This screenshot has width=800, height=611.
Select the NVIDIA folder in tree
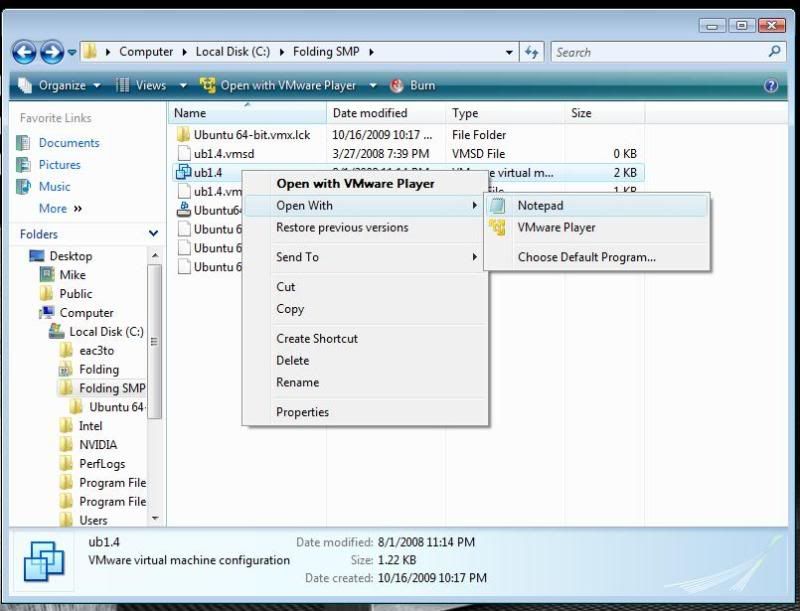pyautogui.click(x=98, y=445)
